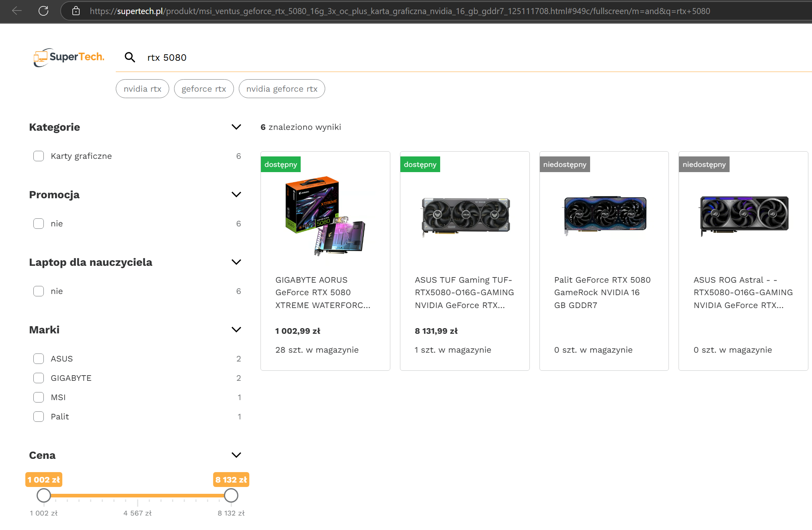Click the browser back arrow

pos(17,11)
